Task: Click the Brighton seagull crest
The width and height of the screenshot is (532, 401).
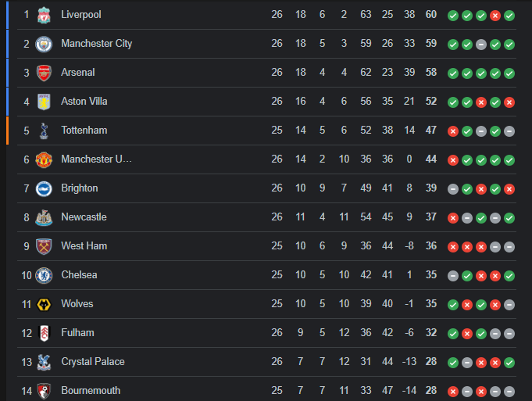Action: [x=44, y=189]
